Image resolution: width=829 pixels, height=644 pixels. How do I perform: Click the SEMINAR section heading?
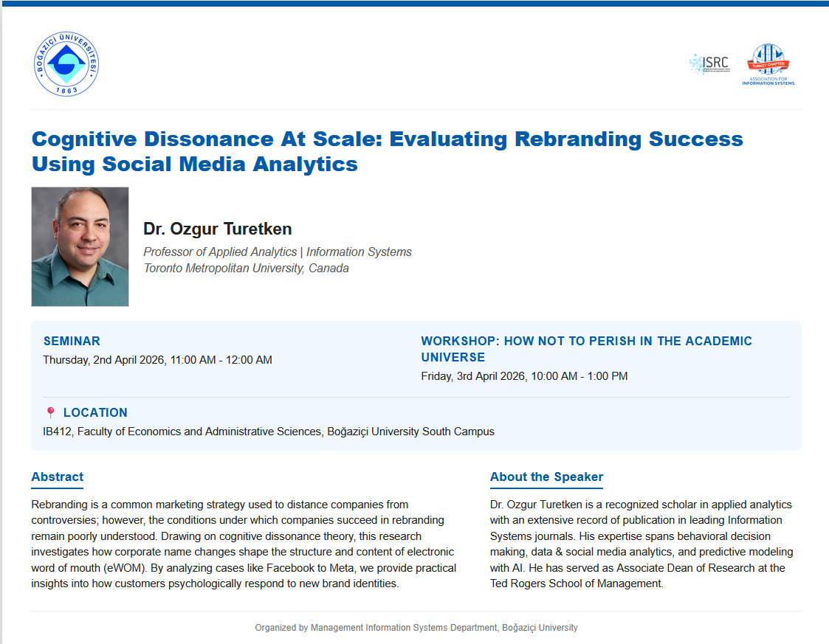pyautogui.click(x=72, y=341)
